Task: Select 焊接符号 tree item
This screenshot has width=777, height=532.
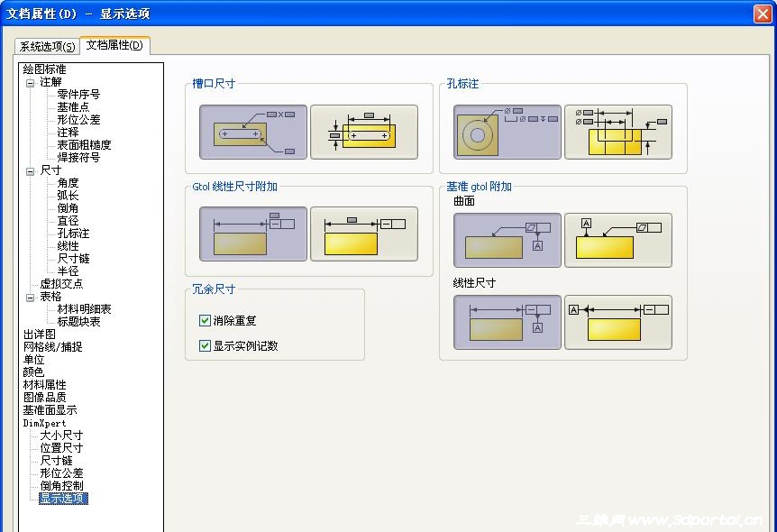Action: click(78, 158)
